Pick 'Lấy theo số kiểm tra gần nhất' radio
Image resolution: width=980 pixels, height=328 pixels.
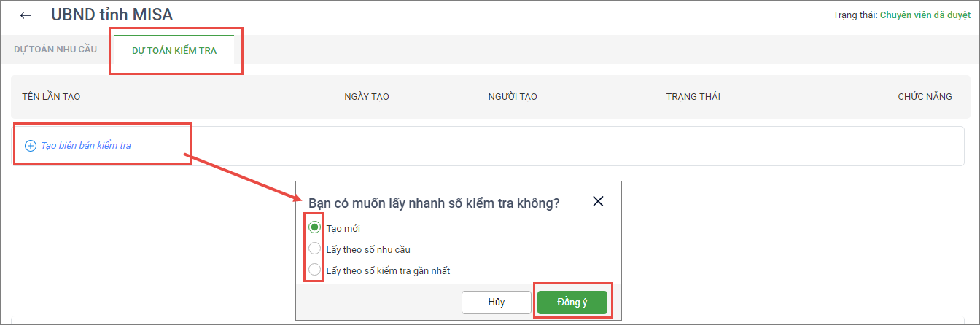pos(315,270)
